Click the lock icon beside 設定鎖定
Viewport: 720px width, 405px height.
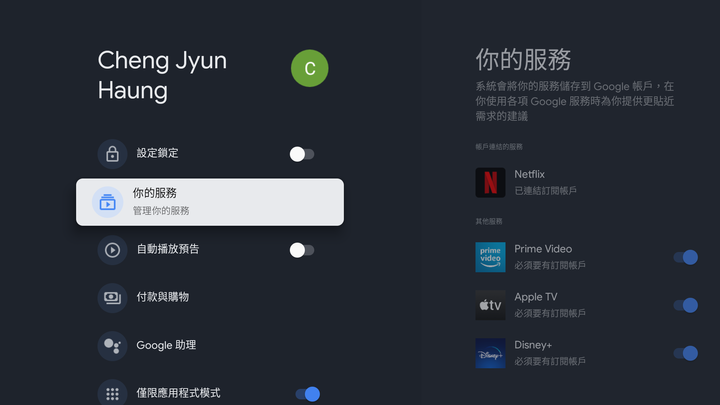(x=112, y=154)
